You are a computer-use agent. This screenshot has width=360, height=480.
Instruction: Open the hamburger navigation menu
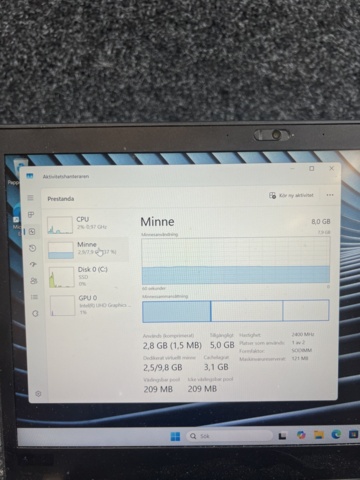[x=30, y=198]
